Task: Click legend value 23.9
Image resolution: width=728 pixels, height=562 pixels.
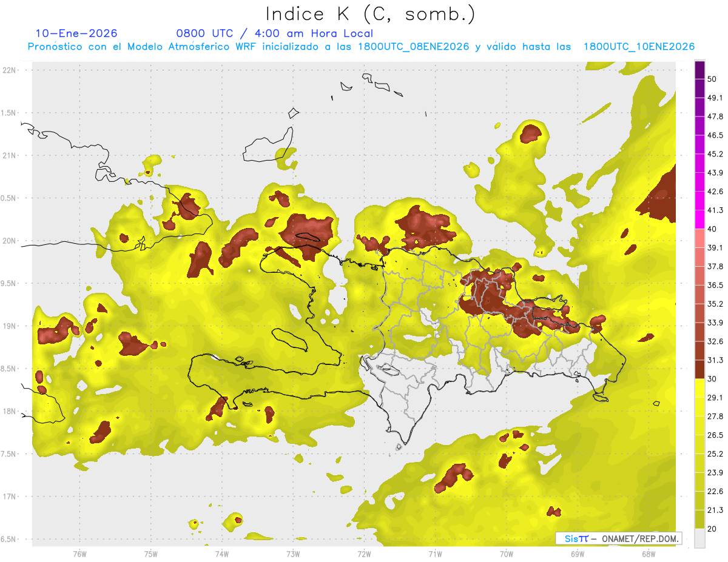Action: click(715, 473)
